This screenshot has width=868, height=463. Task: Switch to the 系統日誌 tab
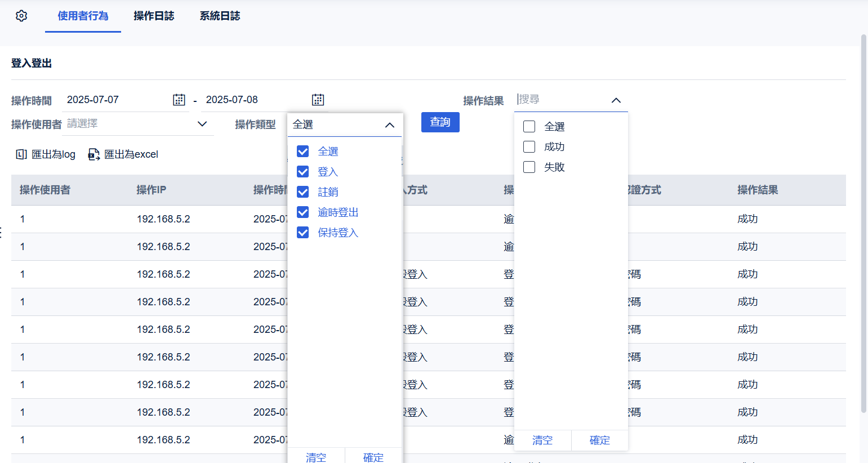(220, 16)
